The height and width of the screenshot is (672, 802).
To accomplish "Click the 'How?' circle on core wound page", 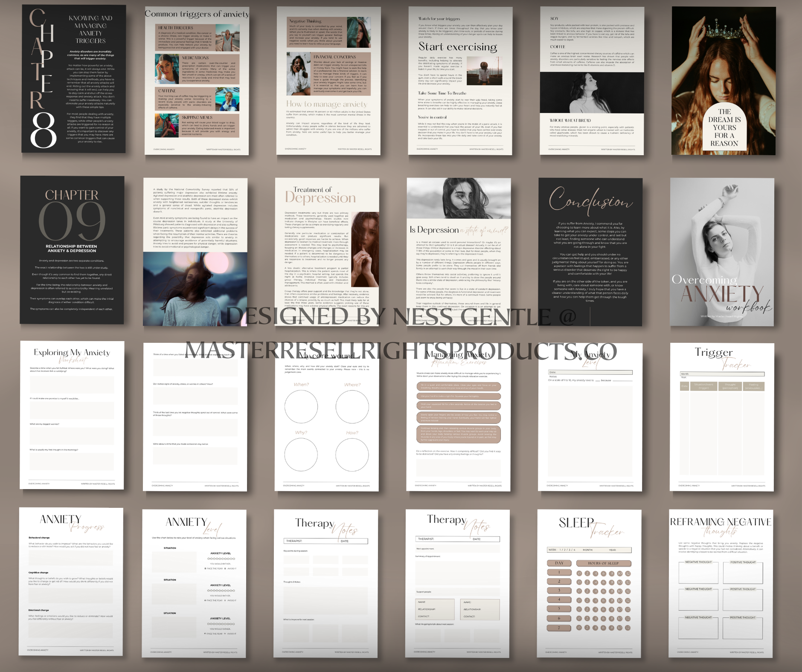I will (x=352, y=455).
